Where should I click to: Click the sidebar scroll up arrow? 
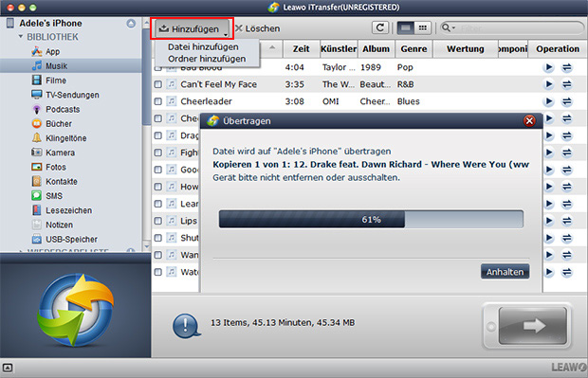pyautogui.click(x=147, y=24)
